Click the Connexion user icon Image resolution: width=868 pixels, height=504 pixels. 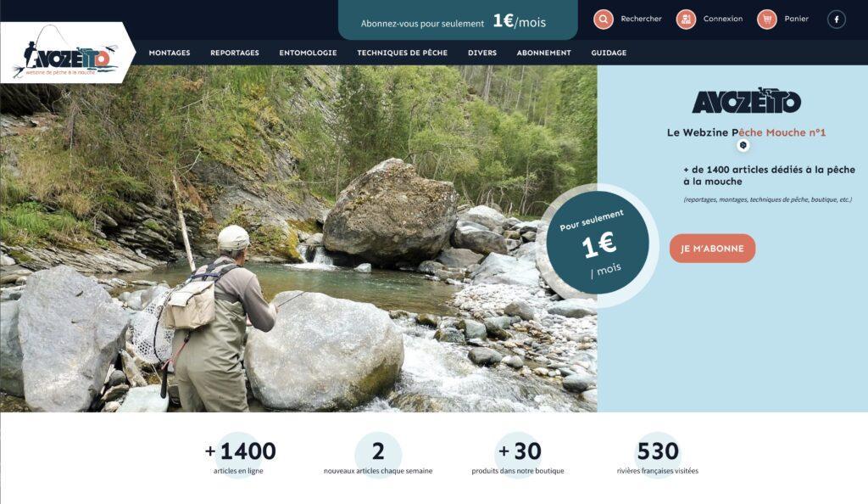tap(686, 20)
